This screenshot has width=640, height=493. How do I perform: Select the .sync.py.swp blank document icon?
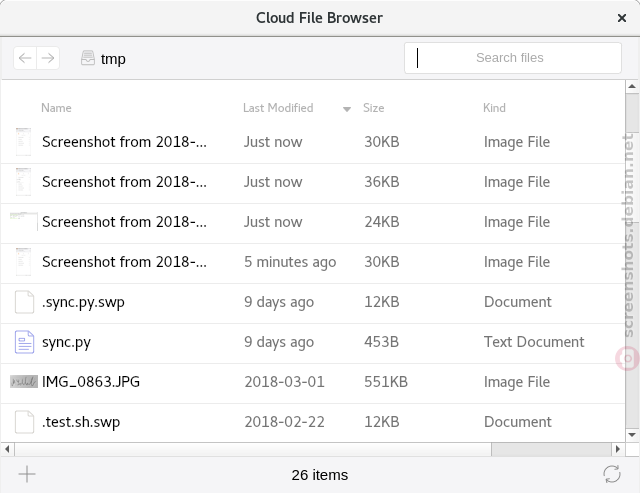[x=24, y=302]
